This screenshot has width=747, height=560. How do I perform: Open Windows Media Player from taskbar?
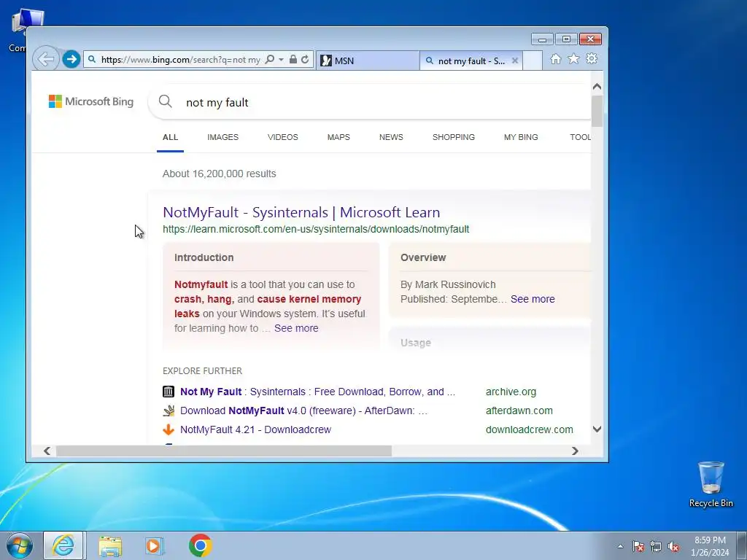154,545
